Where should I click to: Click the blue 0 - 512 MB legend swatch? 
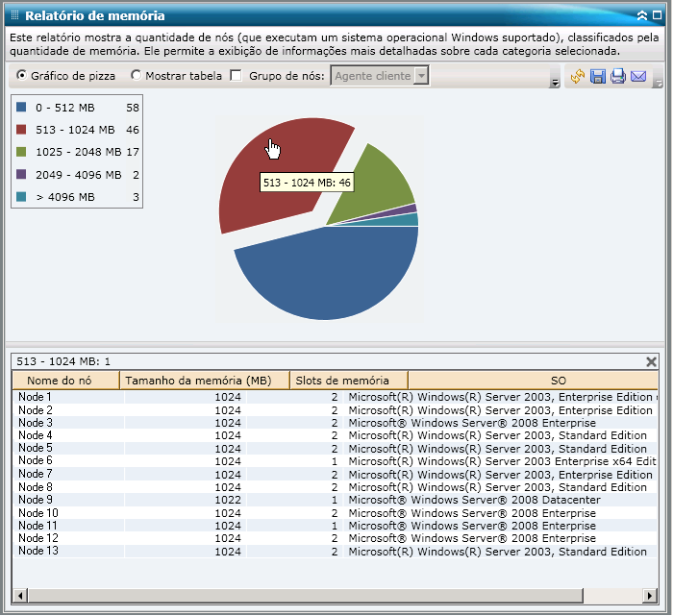22,109
